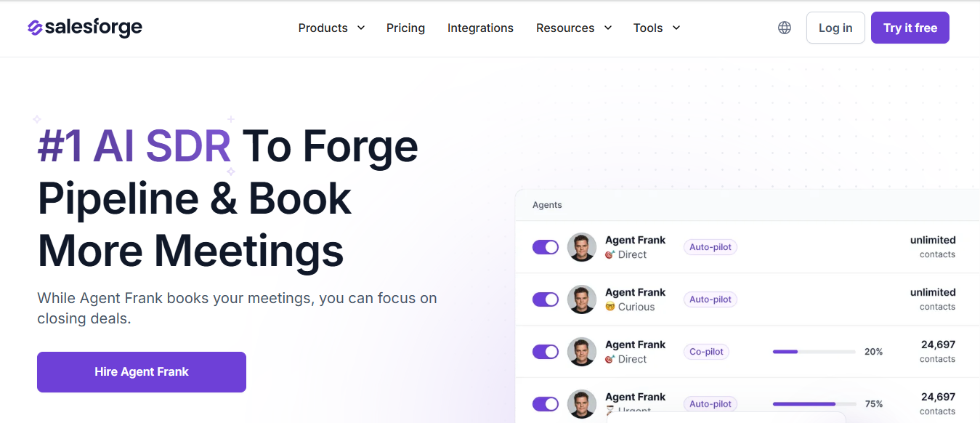Open the salesforge logo home link
The image size is (980, 423).
(x=85, y=28)
